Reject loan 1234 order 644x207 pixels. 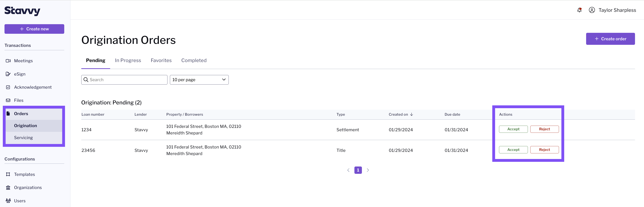[x=544, y=129]
